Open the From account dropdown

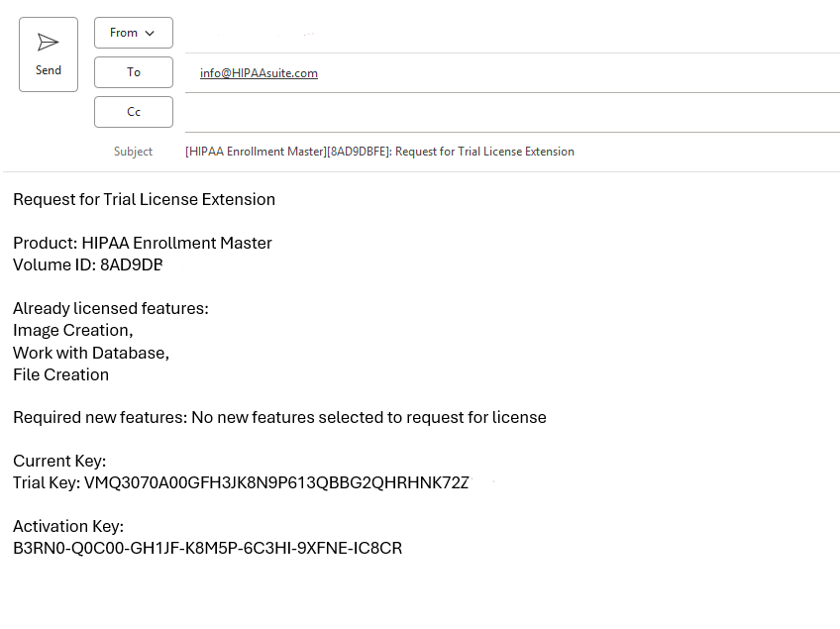[x=134, y=33]
